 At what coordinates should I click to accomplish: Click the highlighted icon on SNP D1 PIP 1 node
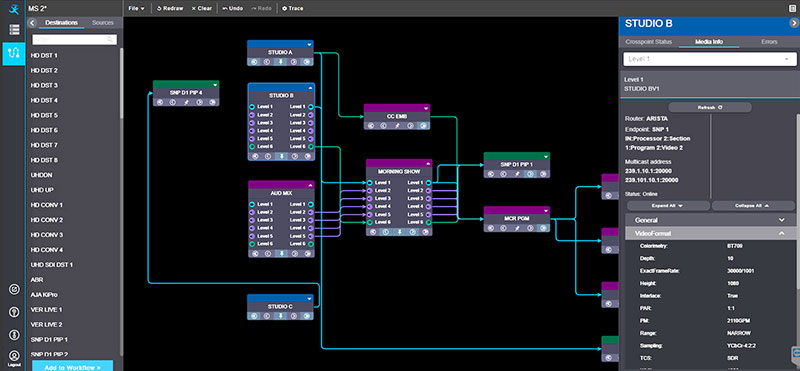(x=530, y=174)
